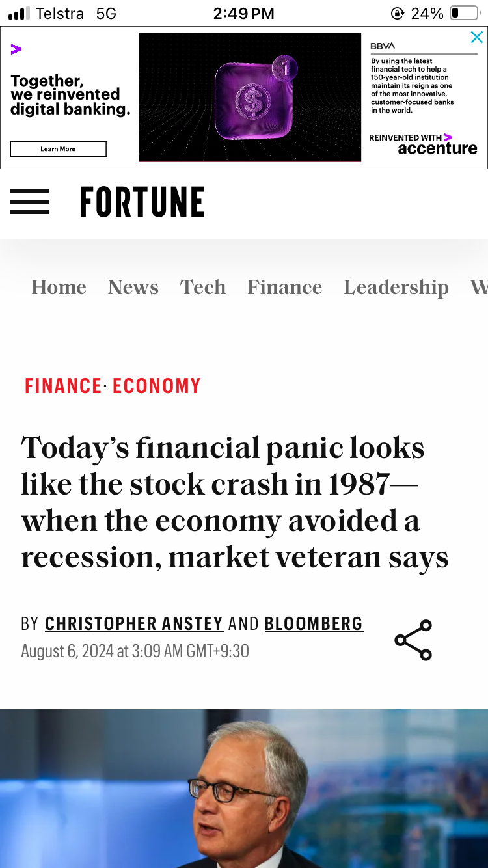The height and width of the screenshot is (868, 488).
Task: Tap the red FINANCE category link
Action: pos(63,386)
